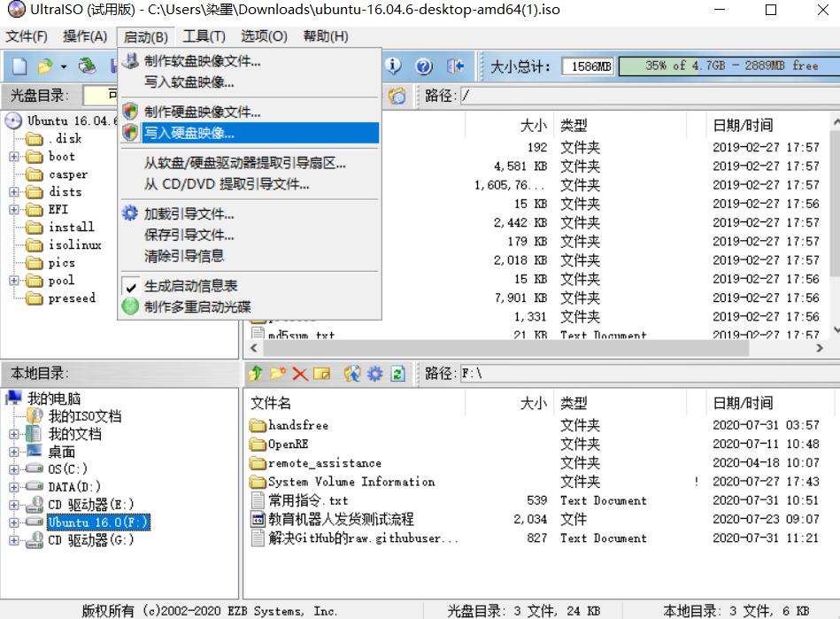Expand 我的文档 tree node

(14, 434)
